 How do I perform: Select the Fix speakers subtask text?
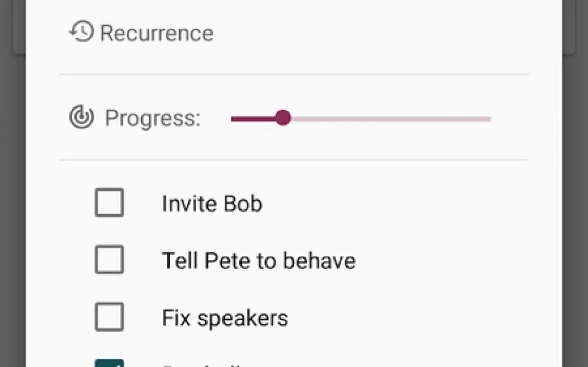coord(225,319)
